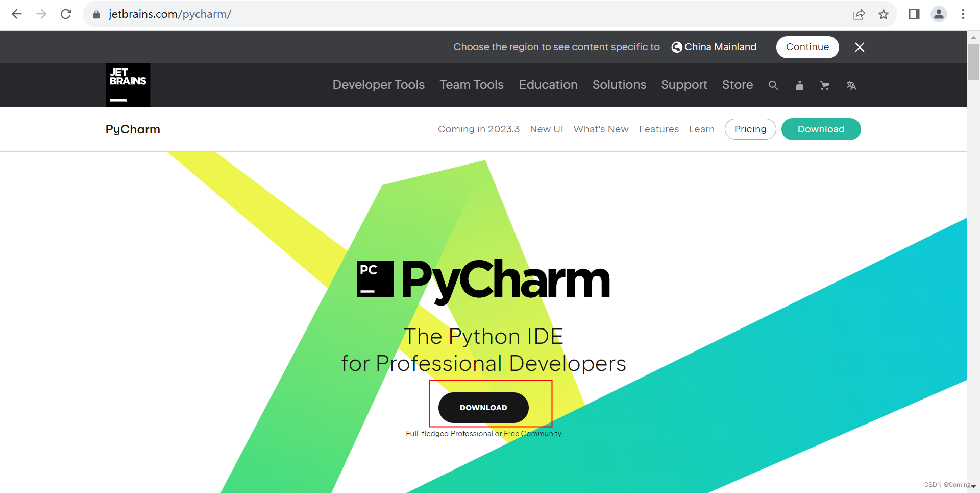
Task: View site security via the lock icon
Action: [x=96, y=14]
